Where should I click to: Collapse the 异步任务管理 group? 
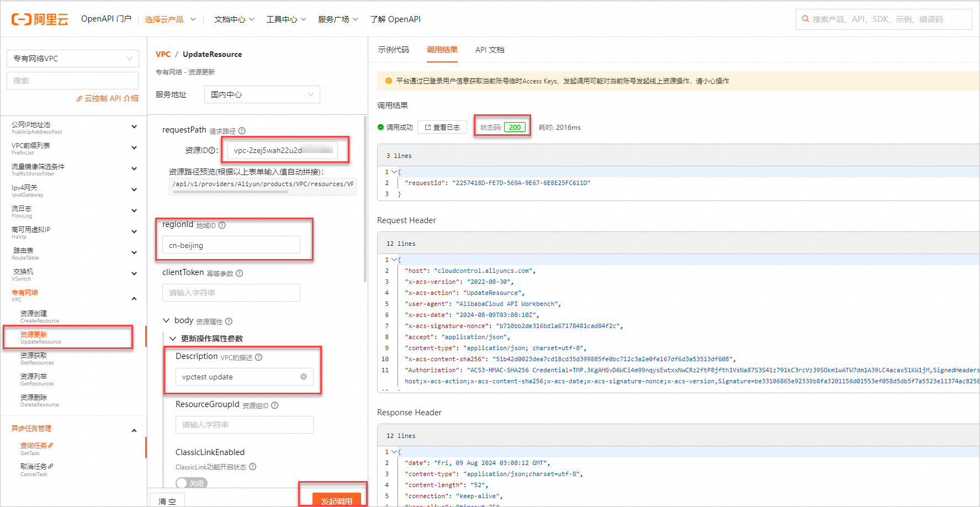(134, 431)
